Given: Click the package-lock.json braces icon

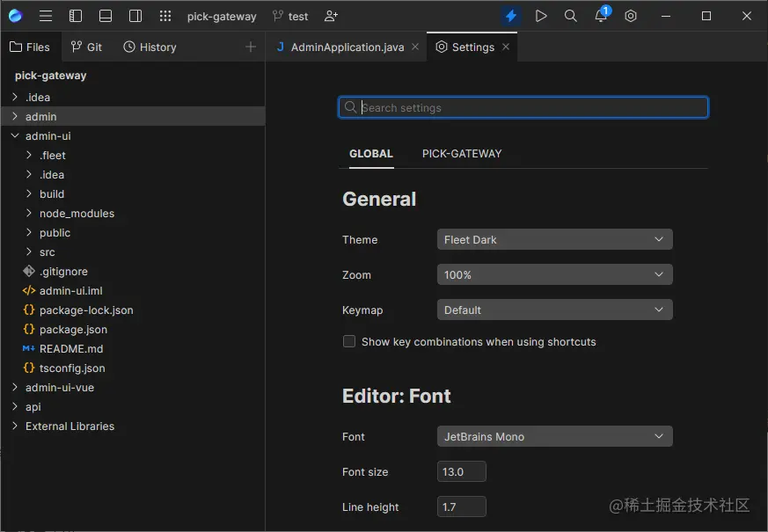Looking at the screenshot, I should coord(29,310).
